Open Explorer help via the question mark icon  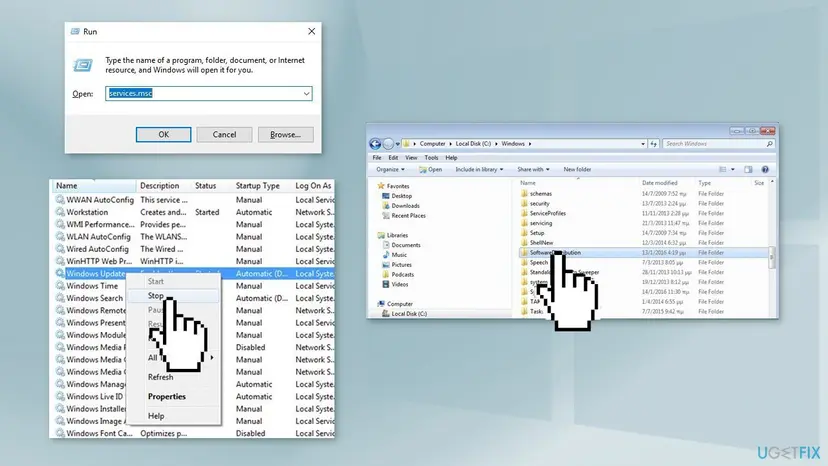[x=765, y=170]
